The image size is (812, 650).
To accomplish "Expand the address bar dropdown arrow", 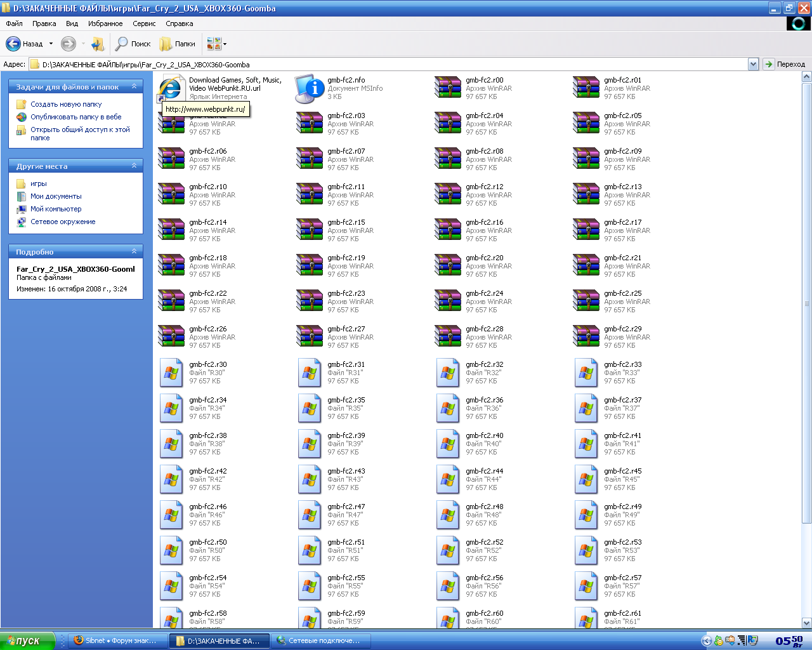I will (x=753, y=64).
